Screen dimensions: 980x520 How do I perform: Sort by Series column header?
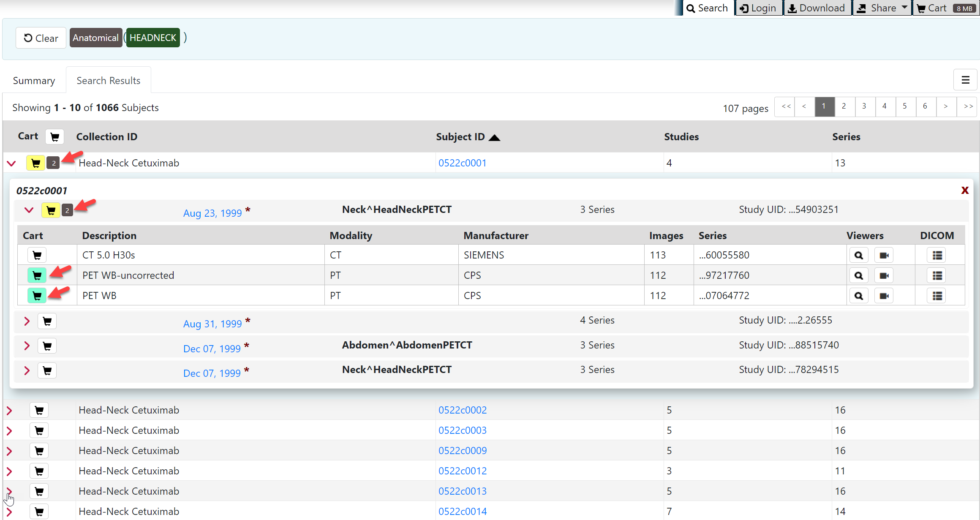click(x=846, y=137)
